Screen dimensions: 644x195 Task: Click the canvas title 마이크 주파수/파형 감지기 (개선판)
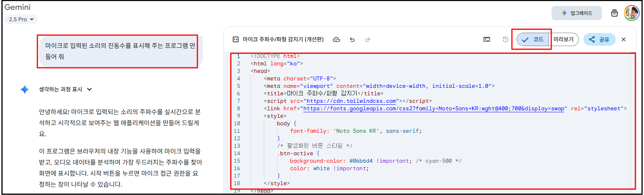[x=283, y=39]
